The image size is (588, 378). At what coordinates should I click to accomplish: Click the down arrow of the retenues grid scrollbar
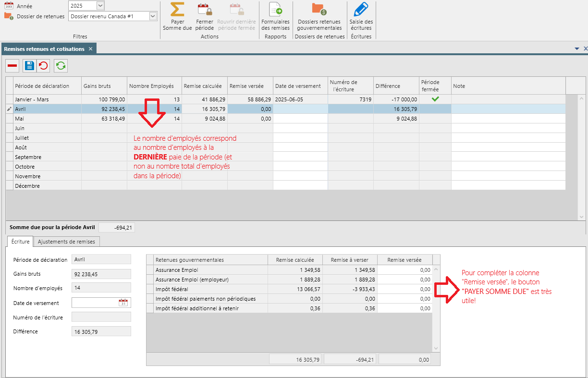(x=436, y=348)
